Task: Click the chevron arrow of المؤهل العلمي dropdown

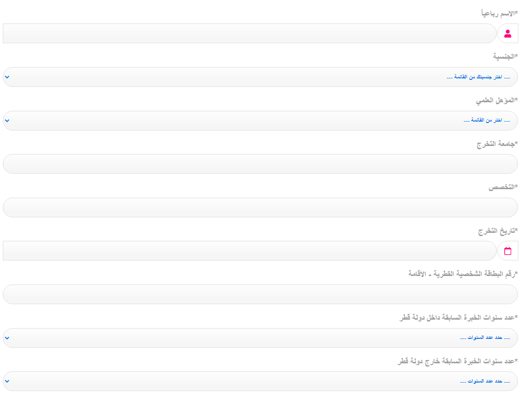Action: [8, 121]
